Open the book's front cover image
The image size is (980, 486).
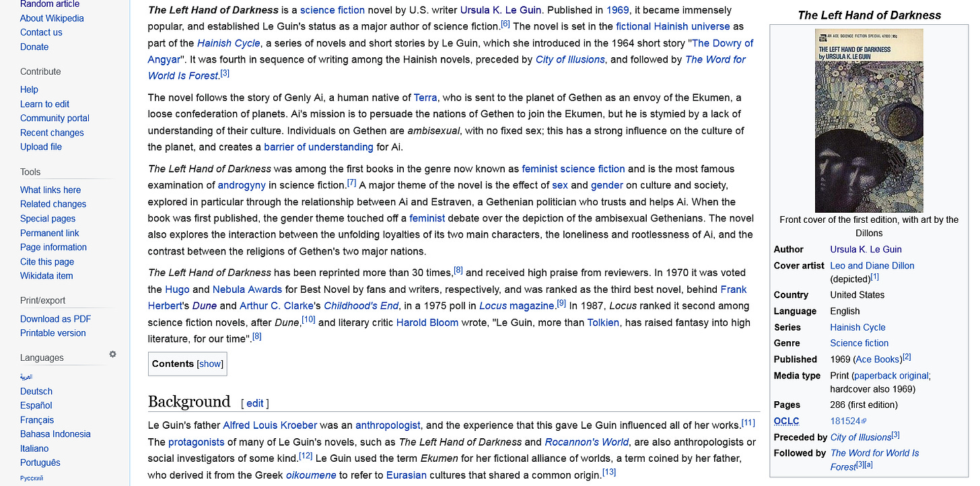(x=869, y=120)
